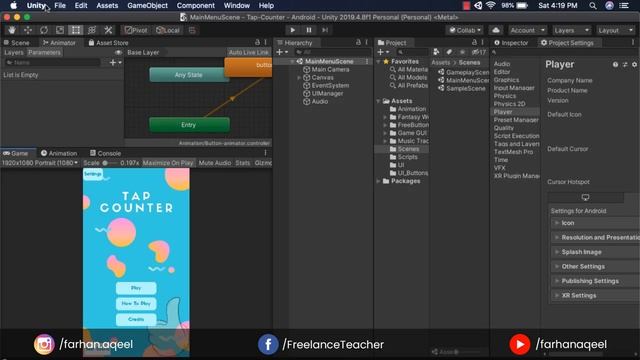
Task: Select the Rotate tool
Action: coord(44,30)
